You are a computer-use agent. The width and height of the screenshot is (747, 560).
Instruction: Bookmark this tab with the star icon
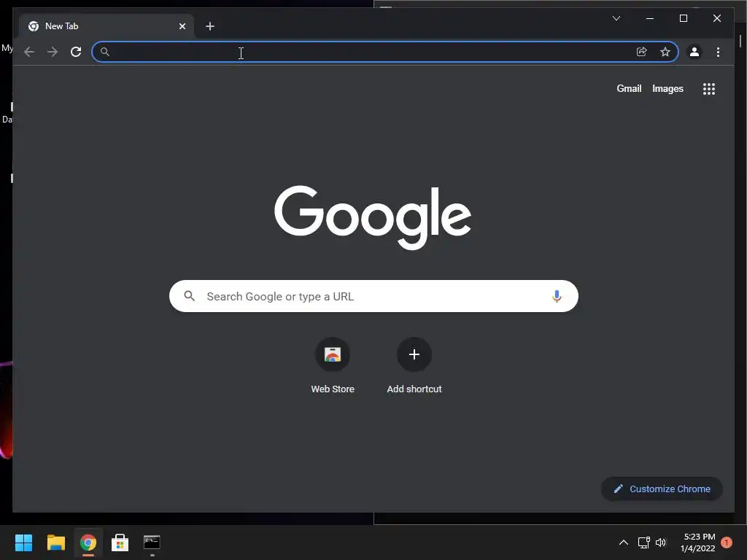(x=665, y=52)
